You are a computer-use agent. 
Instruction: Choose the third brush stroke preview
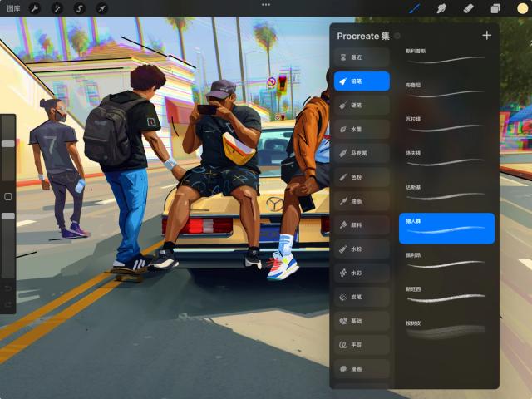[x=447, y=126]
